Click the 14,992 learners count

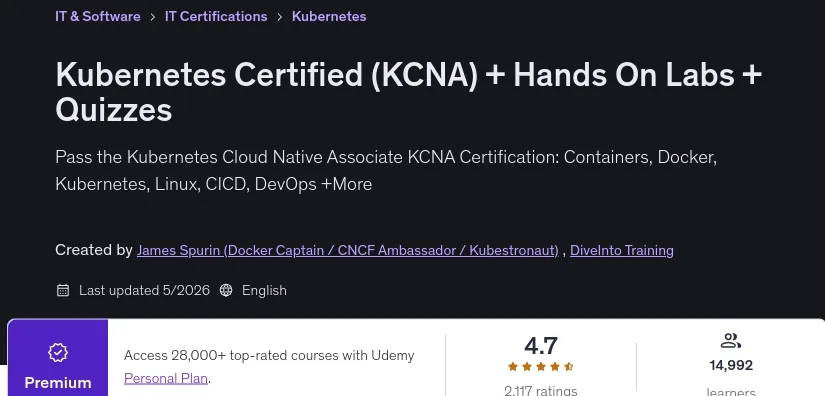731,365
